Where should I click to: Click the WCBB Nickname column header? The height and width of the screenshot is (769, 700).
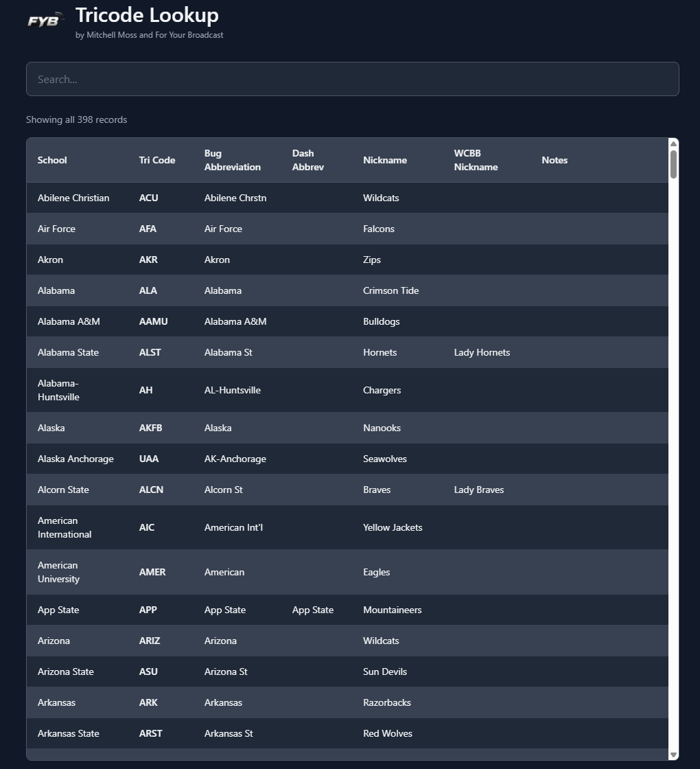click(x=476, y=160)
